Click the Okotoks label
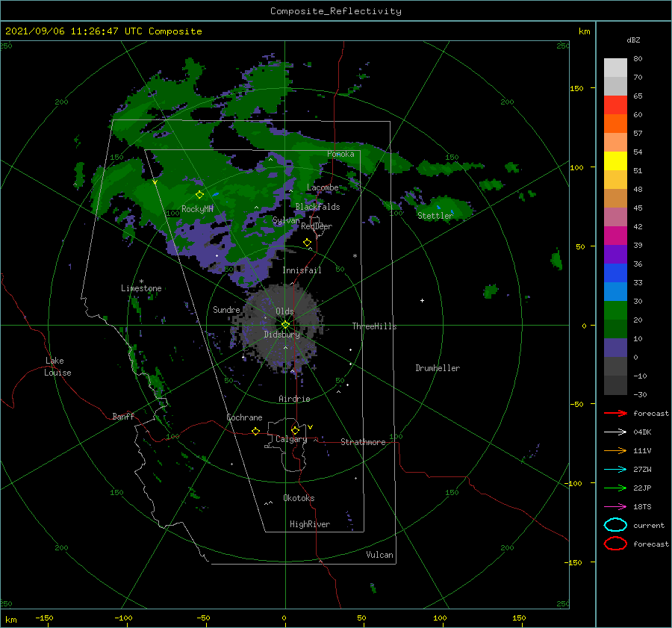The width and height of the screenshot is (672, 628). pyautogui.click(x=299, y=498)
